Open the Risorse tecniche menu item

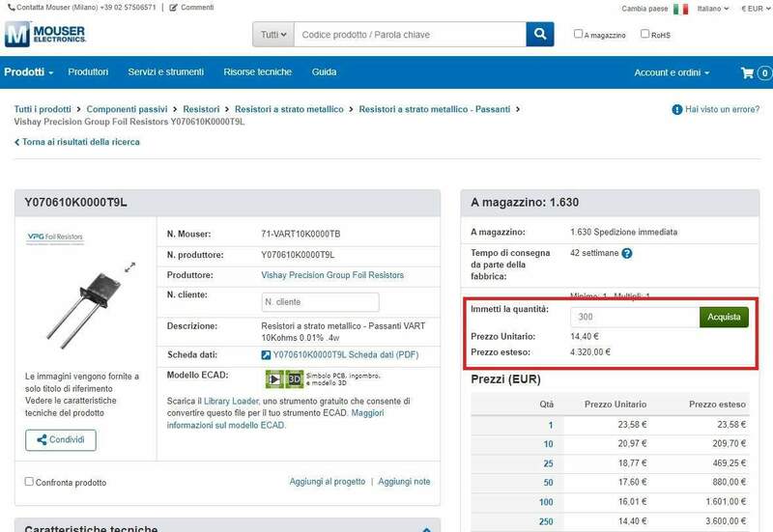[x=257, y=72]
